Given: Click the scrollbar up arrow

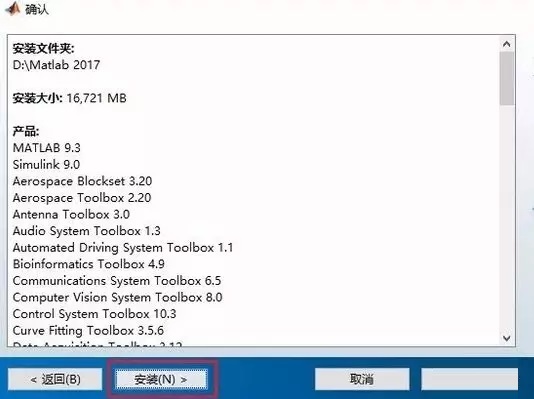Looking at the screenshot, I should pyautogui.click(x=507, y=44).
